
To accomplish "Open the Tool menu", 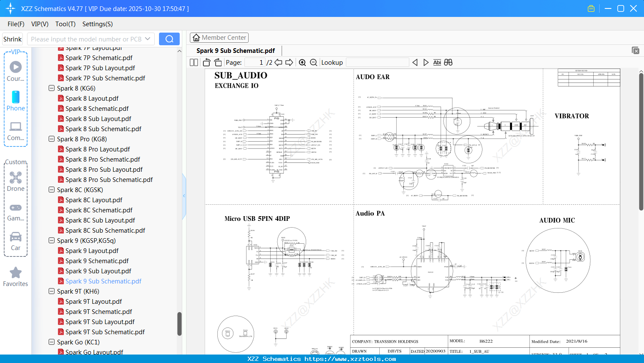I will 65,24.
